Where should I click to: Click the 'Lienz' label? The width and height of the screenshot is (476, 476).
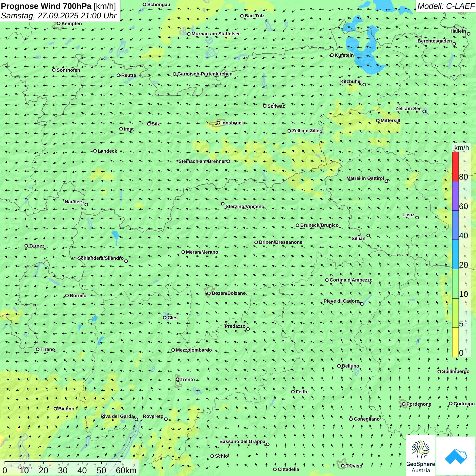coord(408,215)
